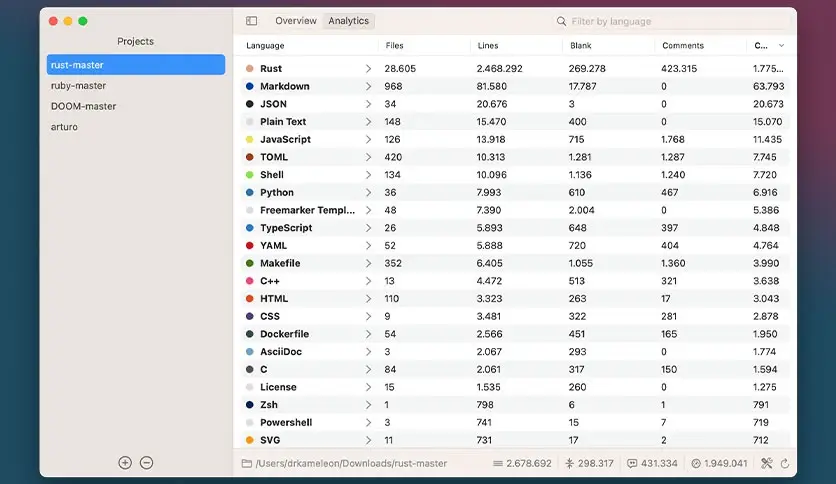Click the comments speech bubble icon
The width and height of the screenshot is (836, 484).
[x=632, y=464]
